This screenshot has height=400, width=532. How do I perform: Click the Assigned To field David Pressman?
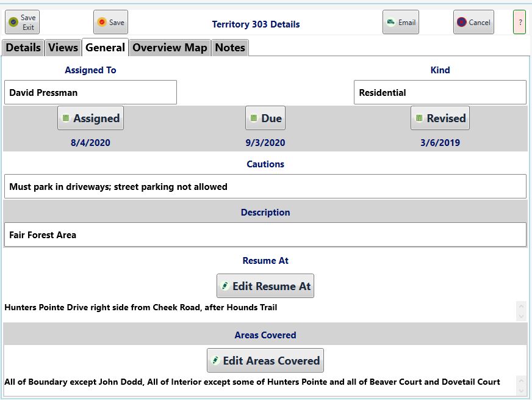click(90, 92)
